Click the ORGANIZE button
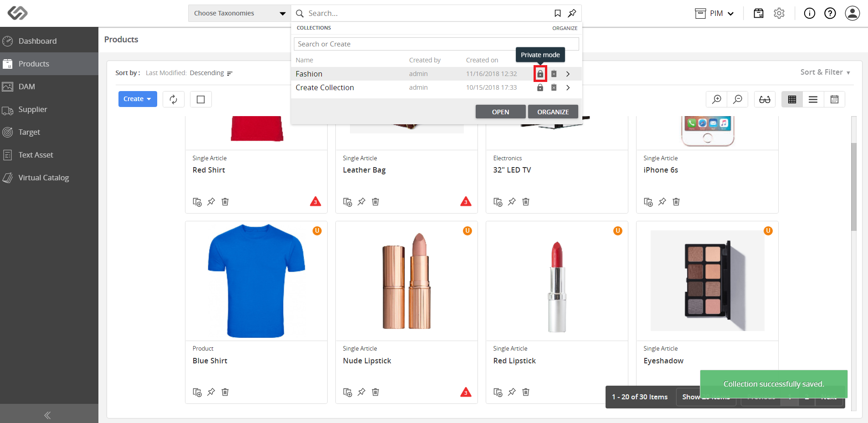Screen dimensions: 868x423 (553, 112)
